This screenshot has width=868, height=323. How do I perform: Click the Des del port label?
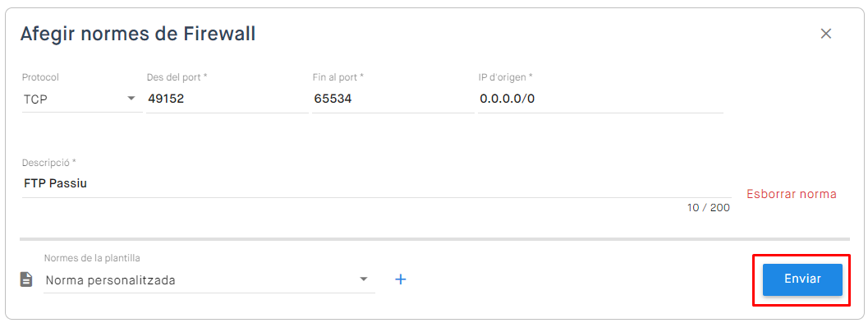(x=177, y=77)
